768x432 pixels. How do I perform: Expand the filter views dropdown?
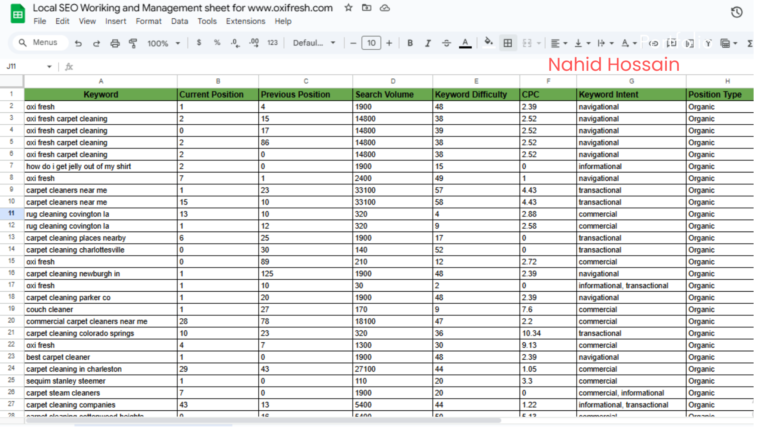(735, 44)
